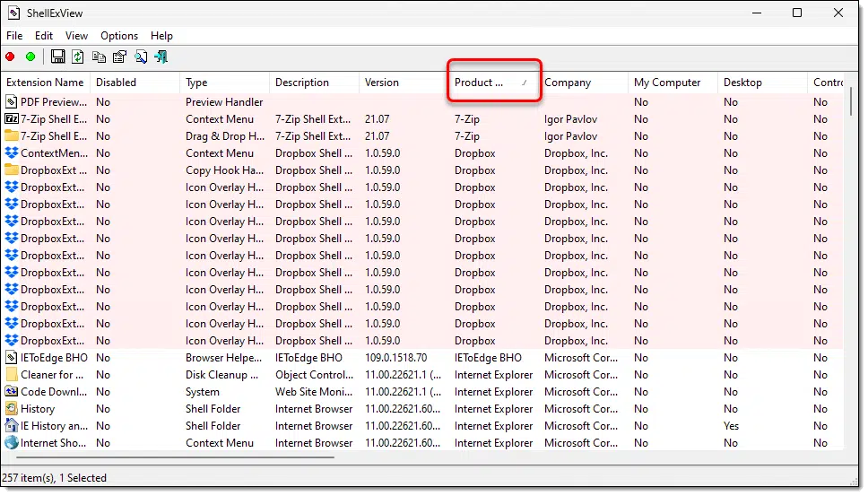This screenshot has width=868, height=496.
Task: Sort by the Description column header
Action: pos(315,83)
